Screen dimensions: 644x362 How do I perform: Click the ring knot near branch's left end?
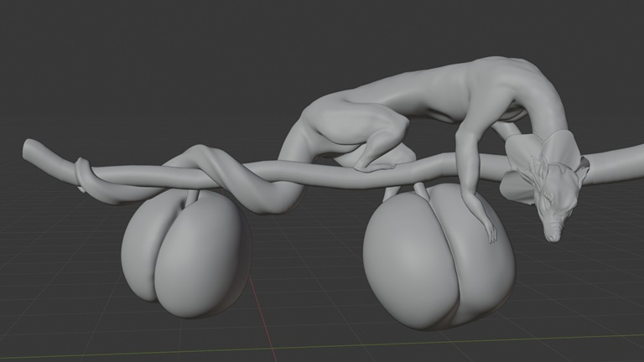(81, 175)
